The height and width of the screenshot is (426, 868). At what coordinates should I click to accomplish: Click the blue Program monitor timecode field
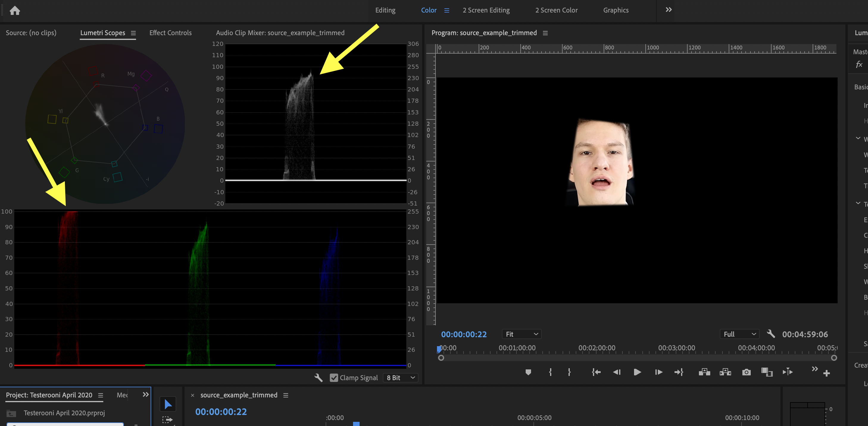(464, 334)
